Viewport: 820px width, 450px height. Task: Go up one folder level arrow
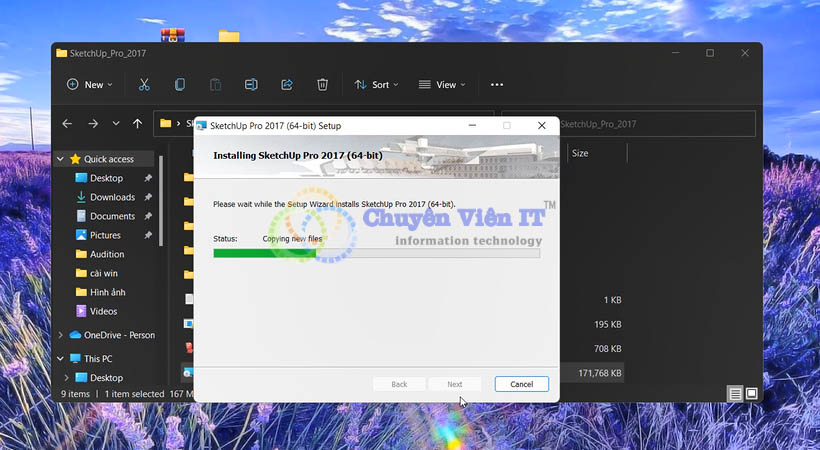point(139,124)
